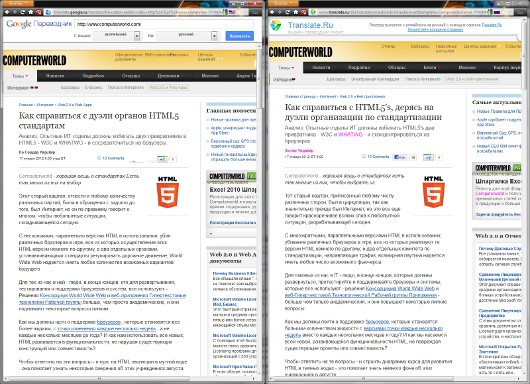Viewport: 530px width, 384px height.
Task: Click the flag icon in left window's toolbar
Action: (232, 12)
